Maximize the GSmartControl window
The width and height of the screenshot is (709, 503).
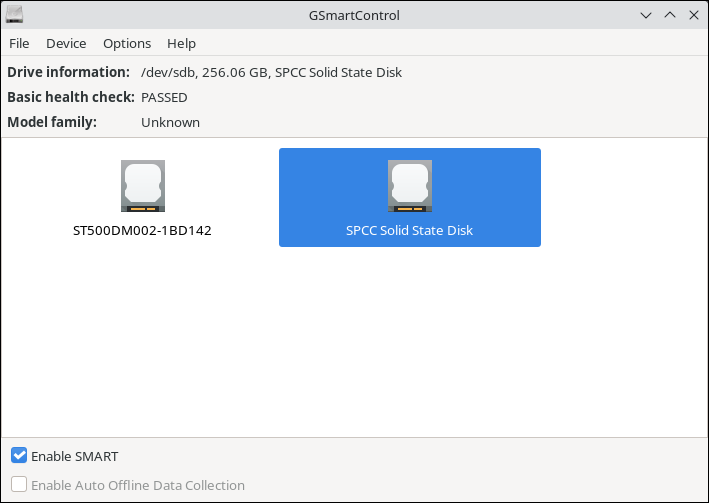pos(669,15)
